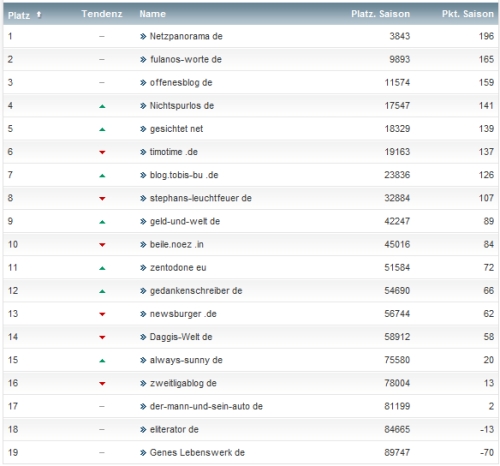Open the eliterator de link
Screen dimensions: 500x466
tap(174, 429)
